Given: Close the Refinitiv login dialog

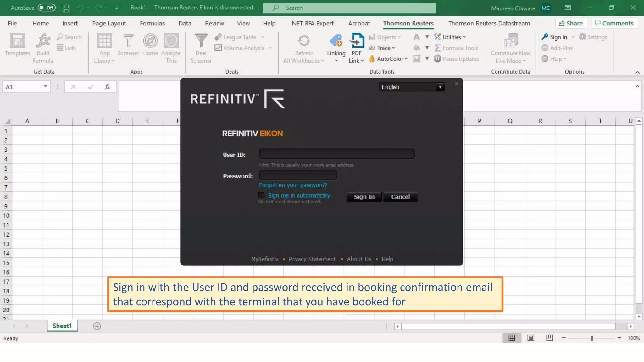Looking at the screenshot, I should coord(456,84).
